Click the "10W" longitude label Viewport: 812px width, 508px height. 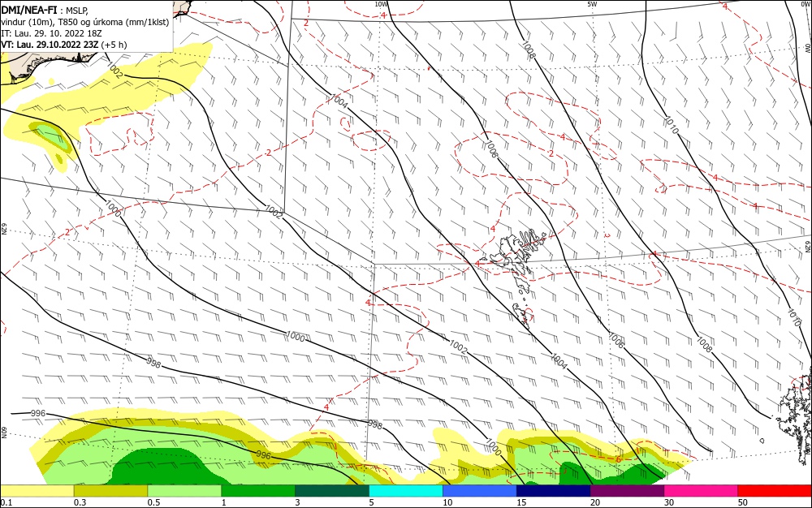(x=381, y=4)
